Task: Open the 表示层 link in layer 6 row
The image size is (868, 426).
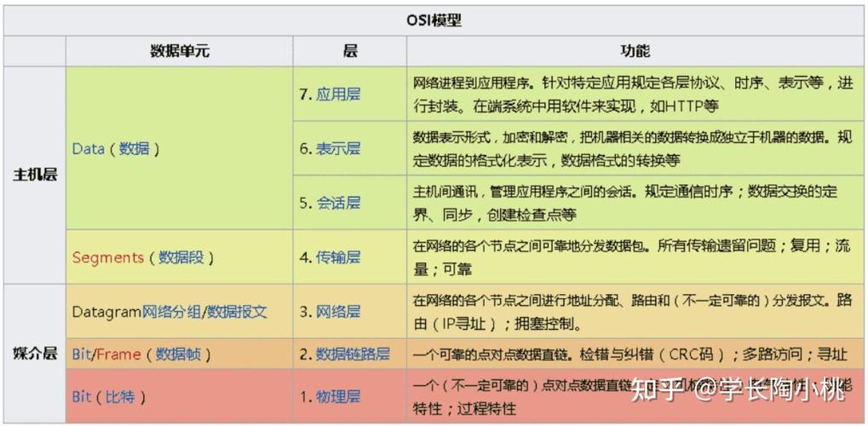Action: pos(338,148)
